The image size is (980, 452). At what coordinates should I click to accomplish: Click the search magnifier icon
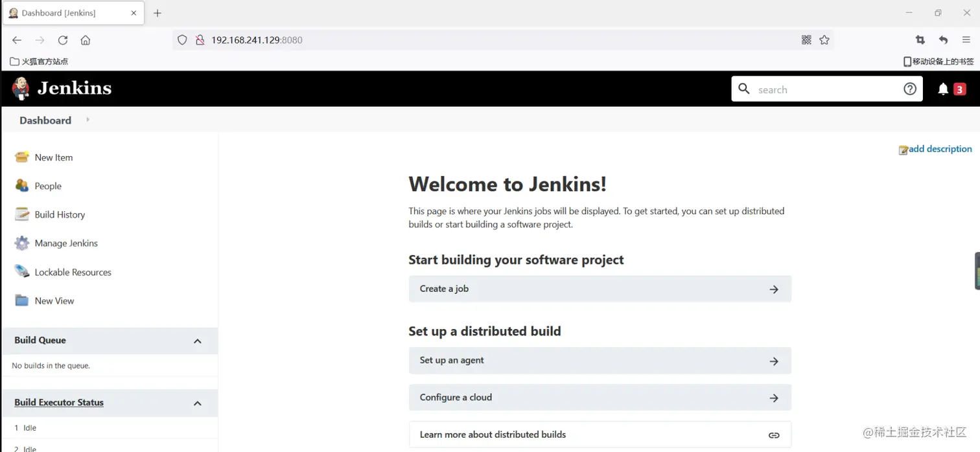point(744,89)
